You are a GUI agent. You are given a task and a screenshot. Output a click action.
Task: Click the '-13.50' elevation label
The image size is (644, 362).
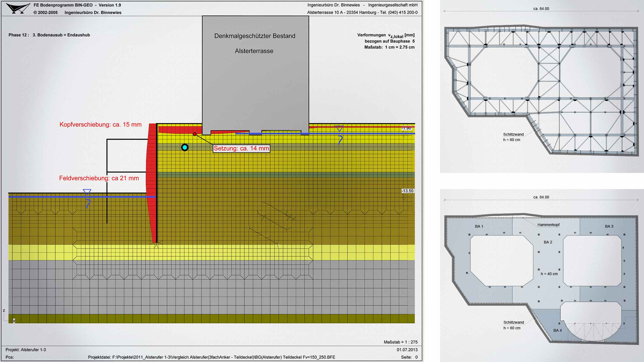click(408, 191)
